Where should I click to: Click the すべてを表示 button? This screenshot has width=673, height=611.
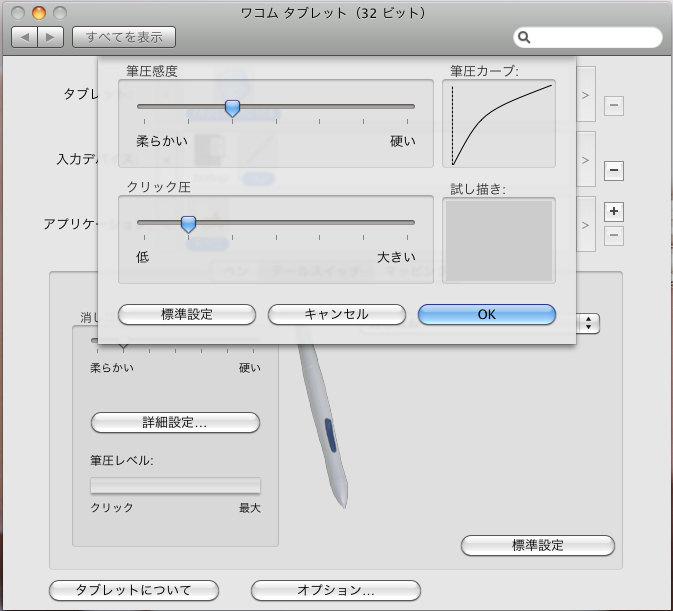click(124, 37)
